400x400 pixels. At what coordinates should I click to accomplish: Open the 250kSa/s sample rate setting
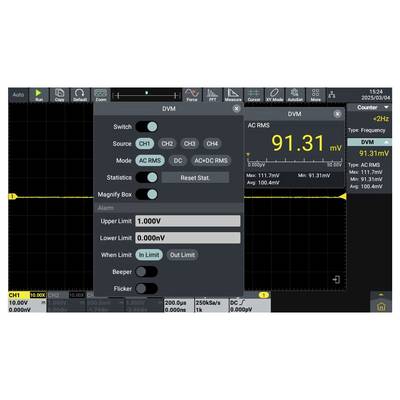pos(211,306)
